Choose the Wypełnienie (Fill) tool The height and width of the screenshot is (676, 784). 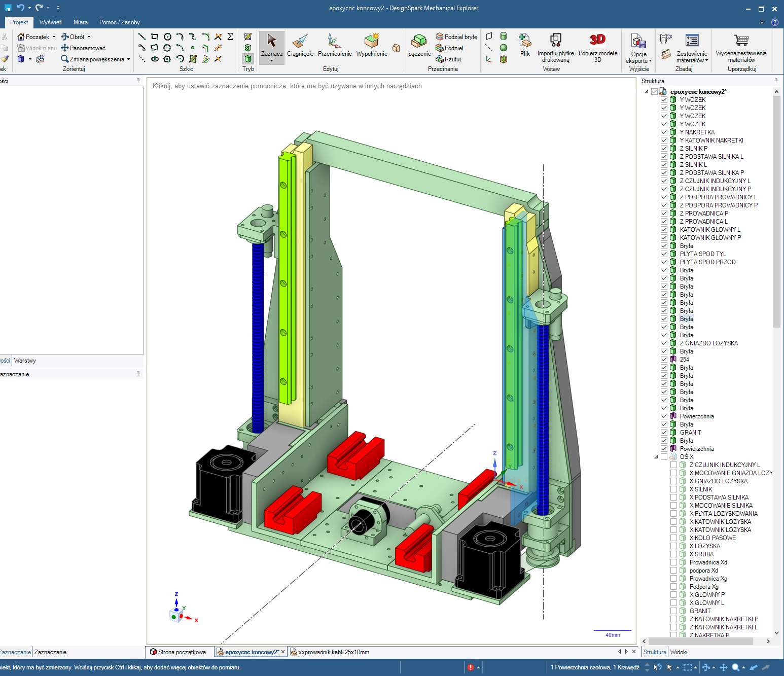pyautogui.click(x=372, y=45)
